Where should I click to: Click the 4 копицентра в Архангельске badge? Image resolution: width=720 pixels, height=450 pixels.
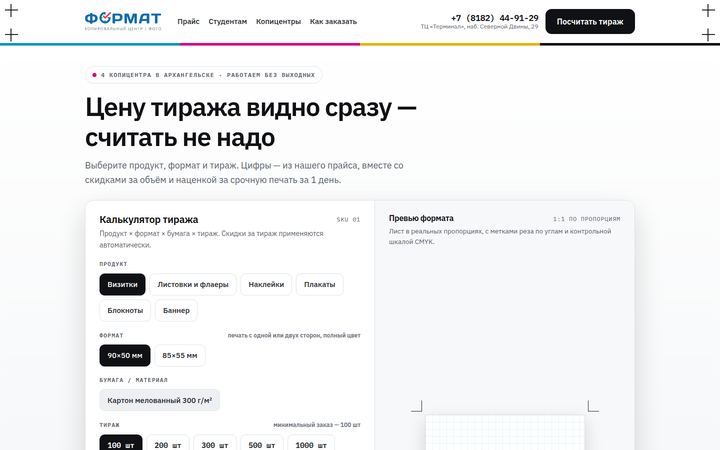(203, 75)
